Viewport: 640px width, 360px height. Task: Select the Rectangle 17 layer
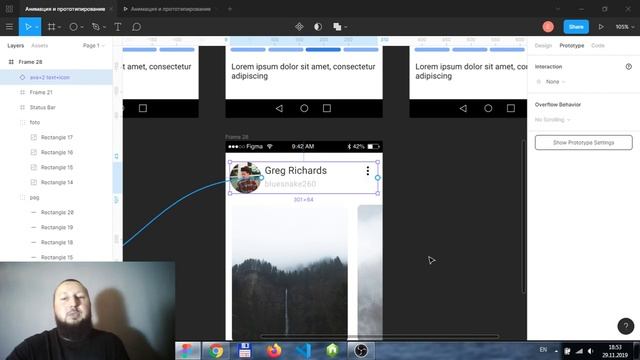pyautogui.click(x=56, y=138)
